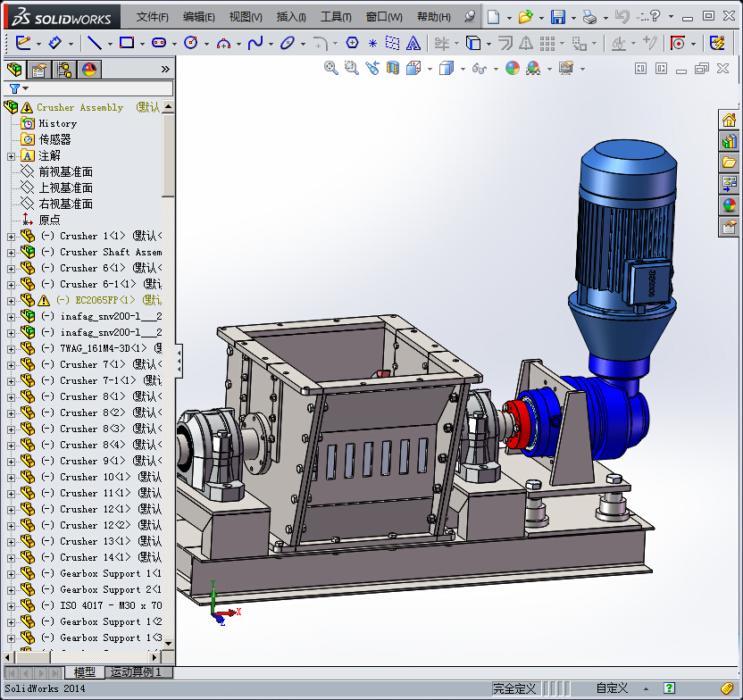
Task: Click the Circle sketch tool
Action: click(x=190, y=43)
